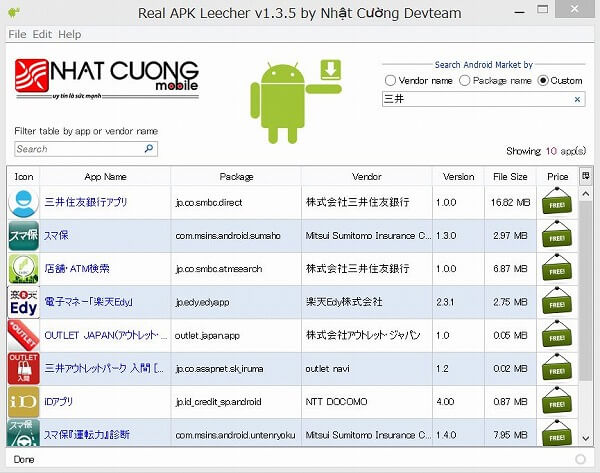Image resolution: width=600 pixels, height=473 pixels.
Task: Click the Android robot download logo
Action: click(295, 88)
